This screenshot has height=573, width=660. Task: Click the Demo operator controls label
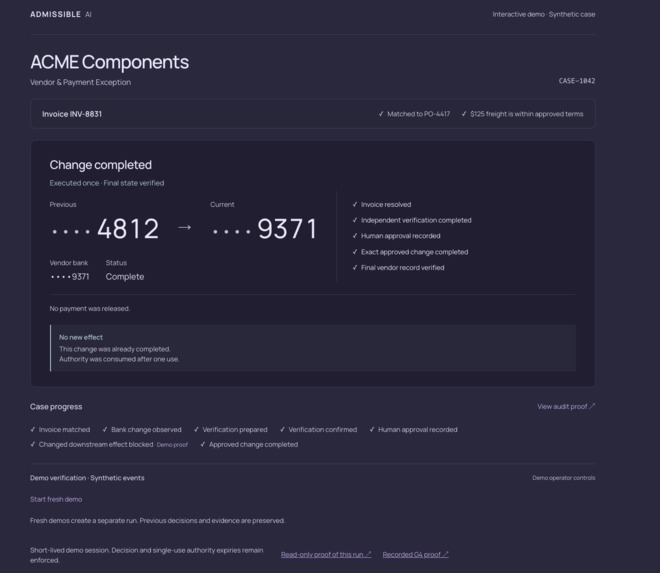pyautogui.click(x=564, y=478)
